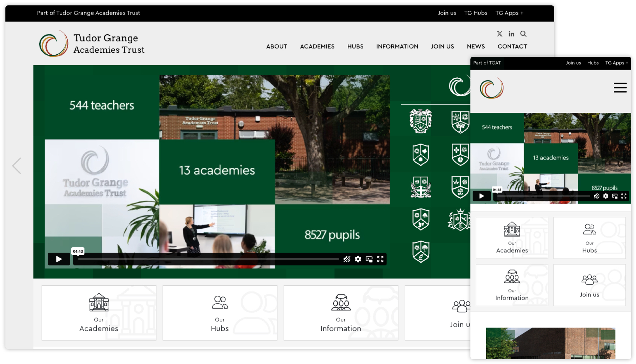Click the swirl logo in mobile preview

pyautogui.click(x=492, y=88)
